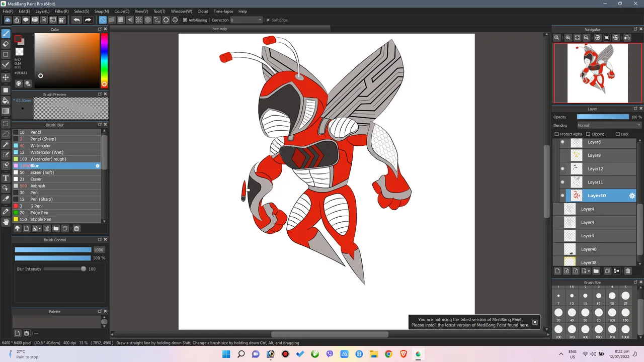Open Layer10 settings gear
Viewport: 644px width, 362px height.
click(632, 196)
